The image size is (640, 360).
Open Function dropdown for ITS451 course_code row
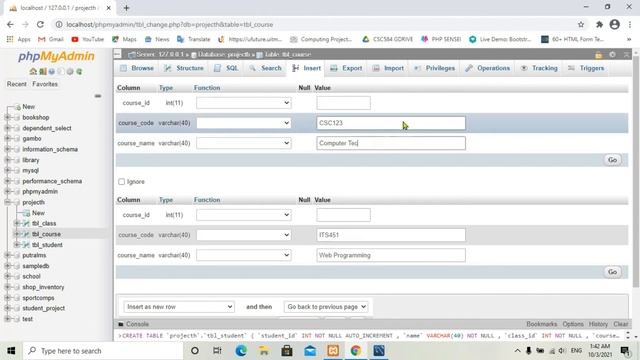pyautogui.click(x=244, y=235)
